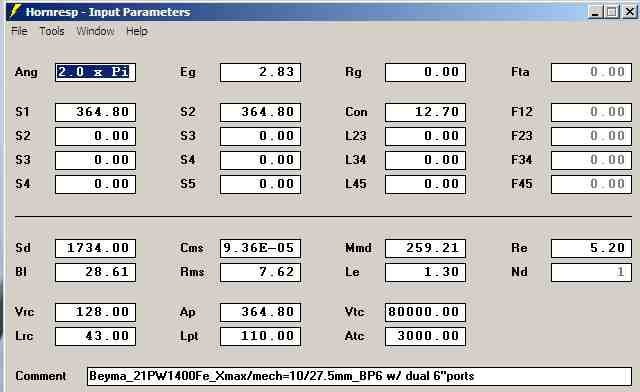Click the greyed F12 field
This screenshot has width=640, height=392.
pos(591,112)
